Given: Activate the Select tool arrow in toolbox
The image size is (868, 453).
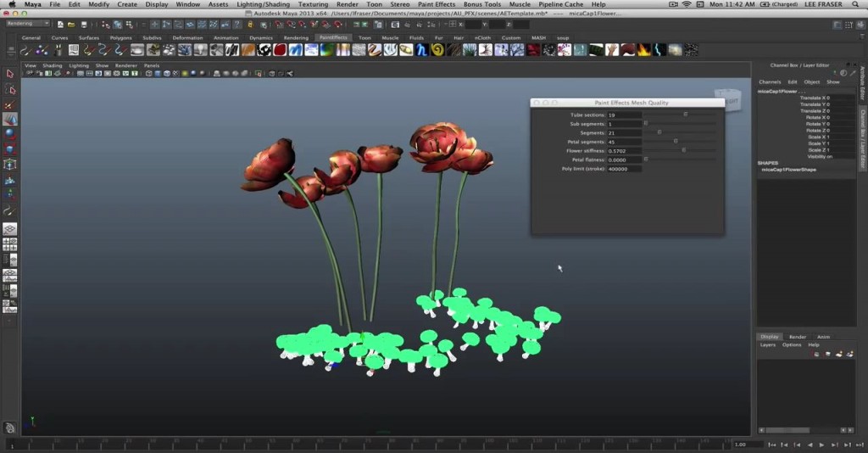Looking at the screenshot, I should 10,74.
